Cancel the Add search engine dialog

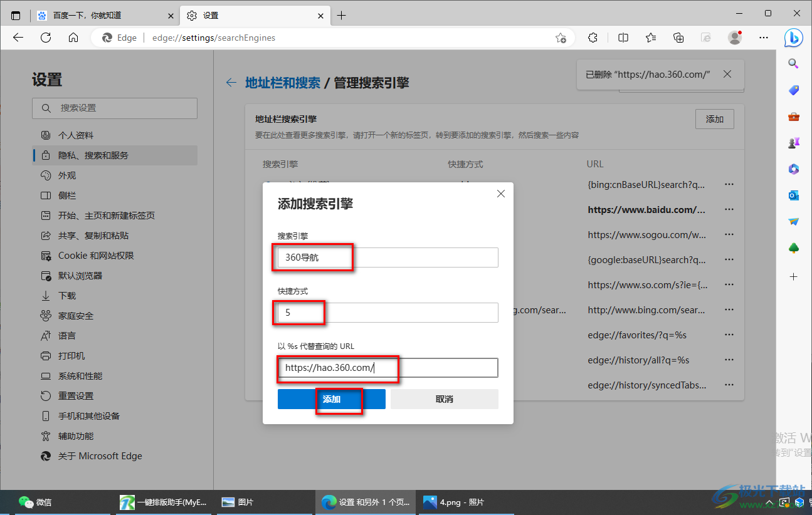445,399
